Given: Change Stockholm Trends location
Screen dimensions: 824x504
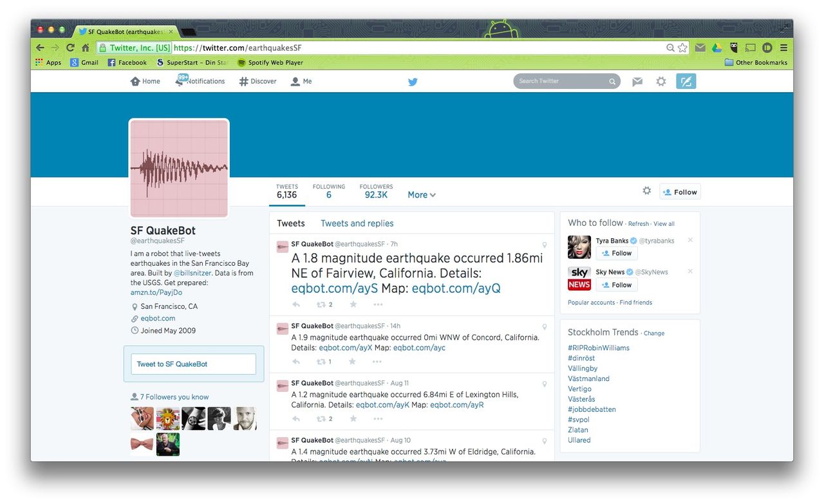Looking at the screenshot, I should pos(654,333).
